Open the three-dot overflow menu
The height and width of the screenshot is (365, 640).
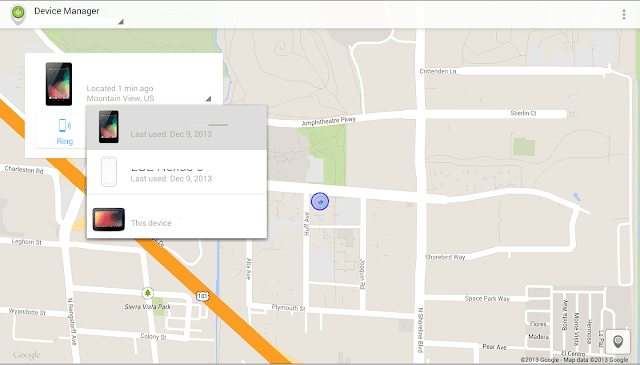(x=623, y=15)
